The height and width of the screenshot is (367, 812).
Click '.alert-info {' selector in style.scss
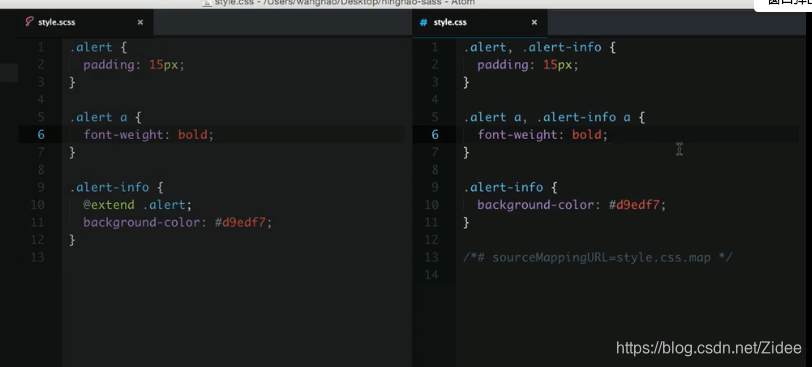117,187
